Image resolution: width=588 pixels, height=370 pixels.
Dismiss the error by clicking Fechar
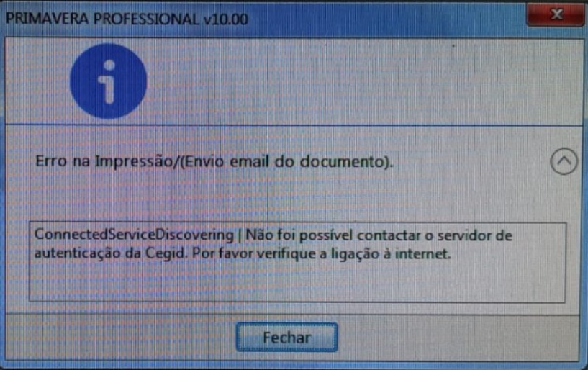coord(286,338)
